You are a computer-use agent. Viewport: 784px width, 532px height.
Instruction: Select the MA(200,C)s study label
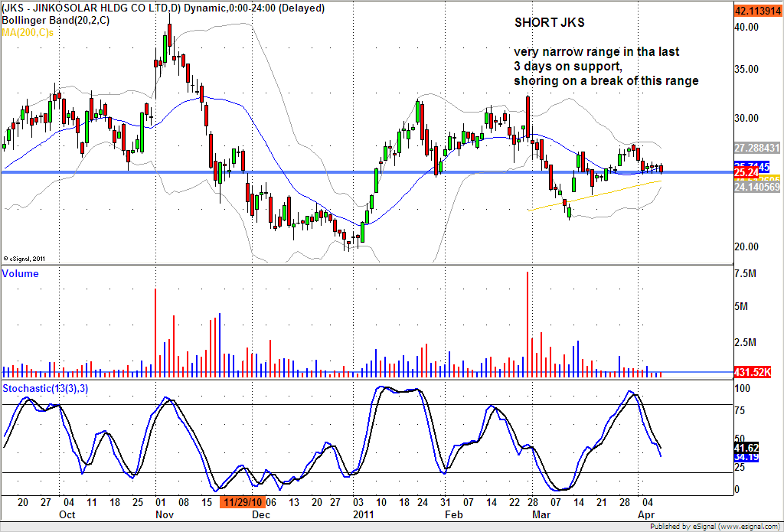[28, 32]
